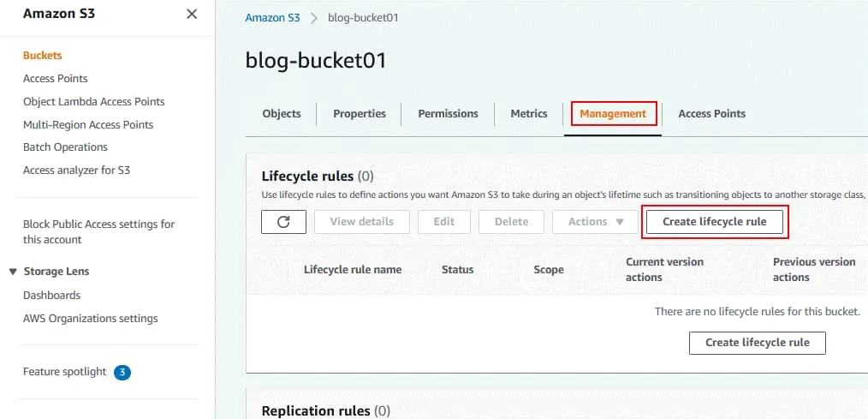Open Storage Lens Dashboards
Image resolution: width=868 pixels, height=419 pixels.
tap(51, 295)
